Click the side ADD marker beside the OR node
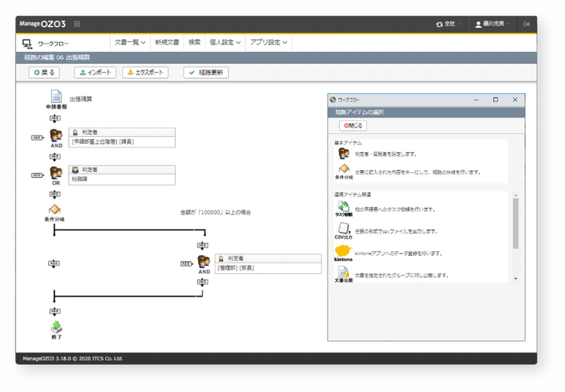The height and width of the screenshot is (392, 565). coord(37,175)
